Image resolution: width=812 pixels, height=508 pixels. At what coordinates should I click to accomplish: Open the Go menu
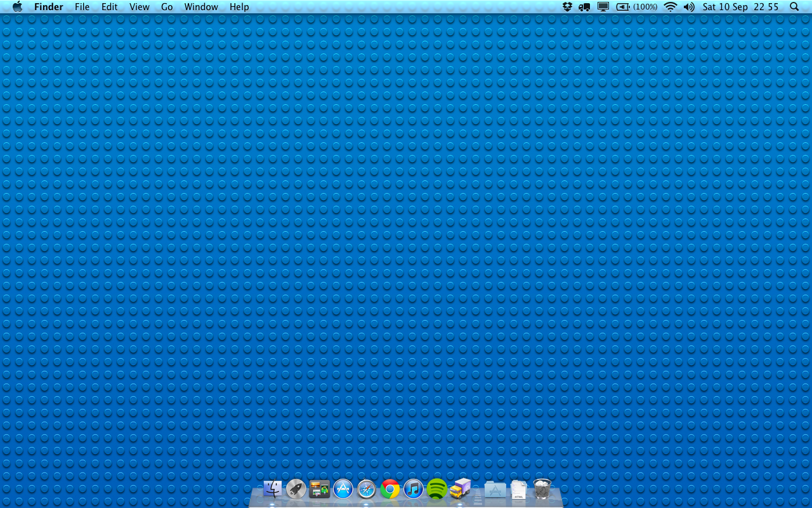[x=167, y=7]
